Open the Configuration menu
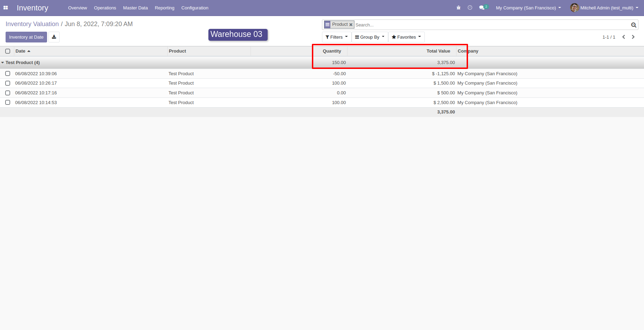This screenshot has width=644, height=330. pos(195,8)
